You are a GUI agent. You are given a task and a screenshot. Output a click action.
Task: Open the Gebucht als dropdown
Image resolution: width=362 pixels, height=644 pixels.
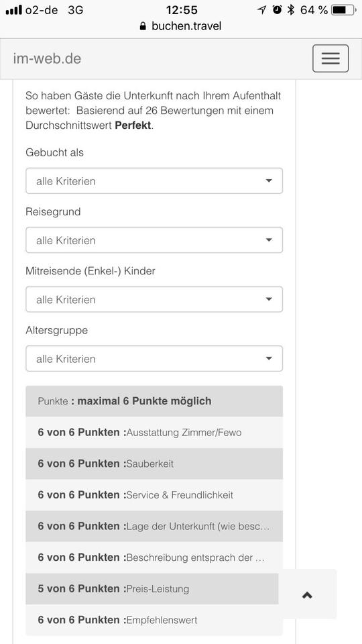click(x=154, y=180)
